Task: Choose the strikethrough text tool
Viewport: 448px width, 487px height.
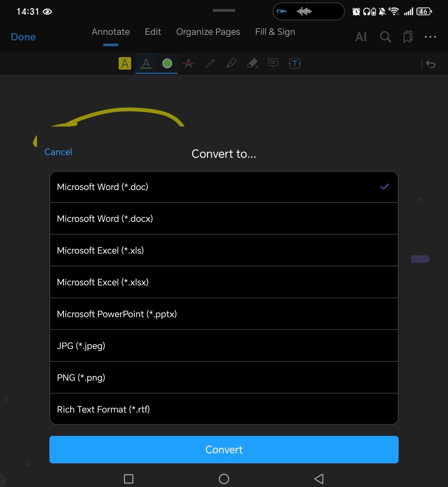Action: tap(189, 63)
